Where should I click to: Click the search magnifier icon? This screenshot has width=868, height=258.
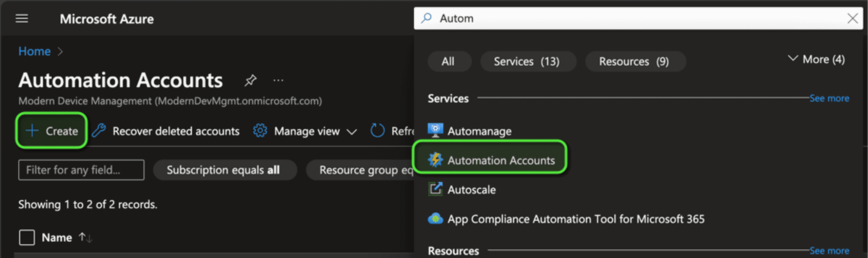(426, 18)
